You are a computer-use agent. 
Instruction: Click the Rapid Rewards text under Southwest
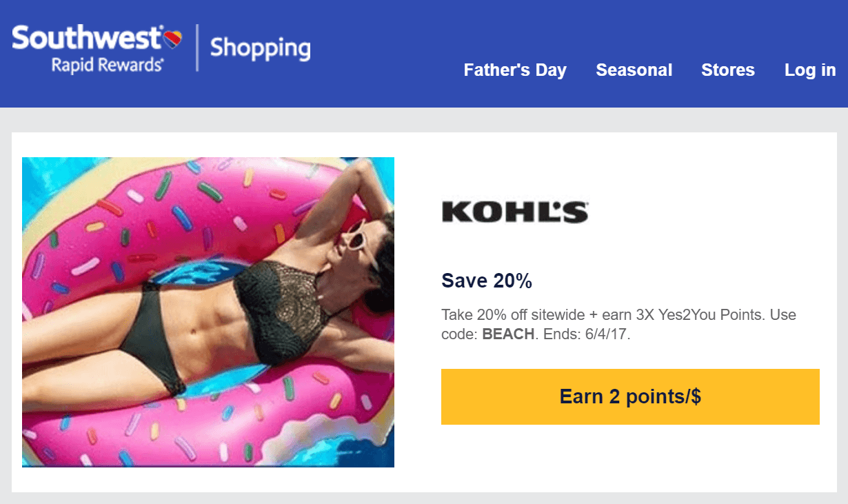pos(107,64)
